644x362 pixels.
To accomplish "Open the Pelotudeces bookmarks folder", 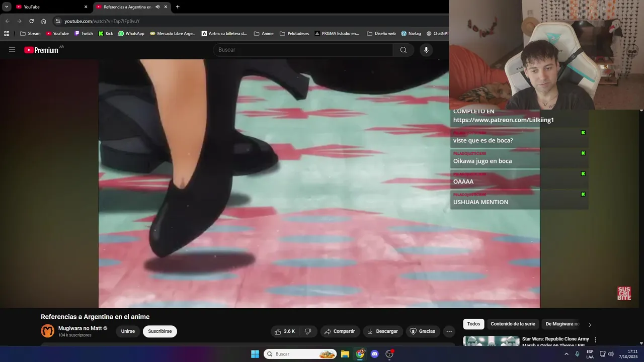I will 294,34.
